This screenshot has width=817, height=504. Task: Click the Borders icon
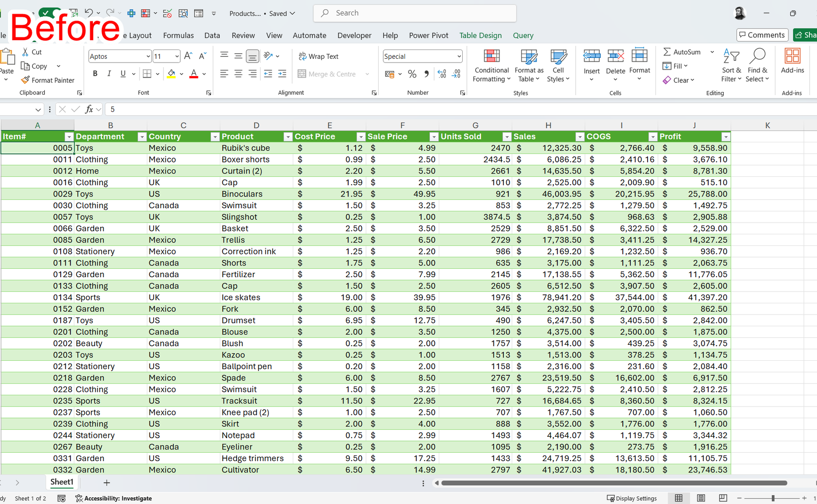click(x=147, y=74)
